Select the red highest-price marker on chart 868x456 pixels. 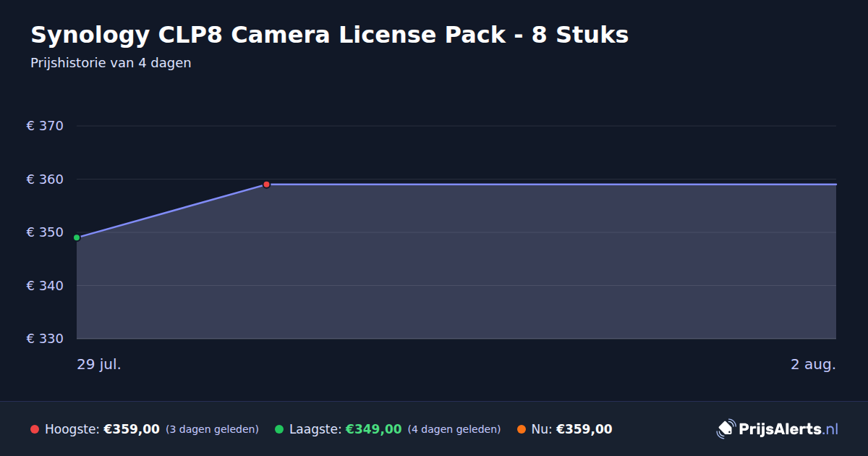tap(266, 185)
